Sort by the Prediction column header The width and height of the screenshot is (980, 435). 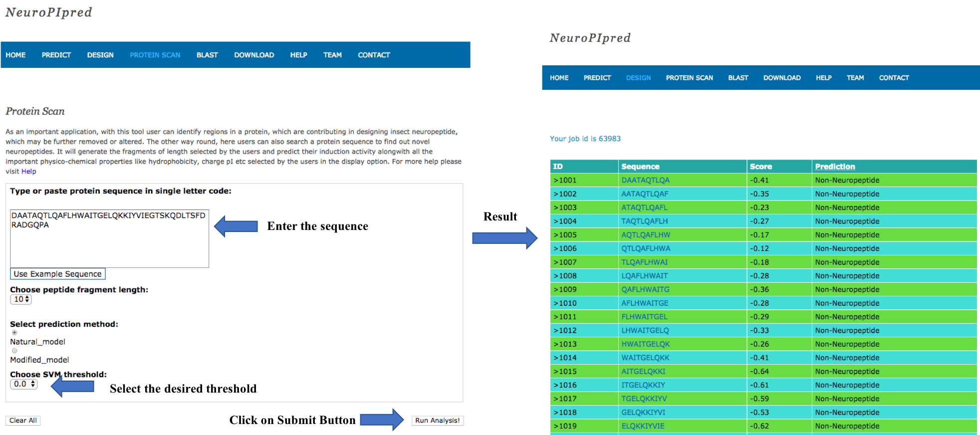pos(835,167)
